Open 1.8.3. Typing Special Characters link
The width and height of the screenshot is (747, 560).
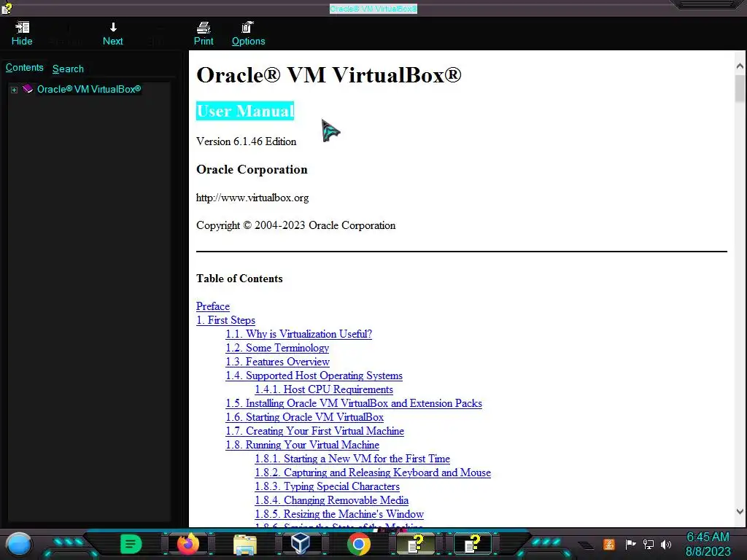[328, 486]
